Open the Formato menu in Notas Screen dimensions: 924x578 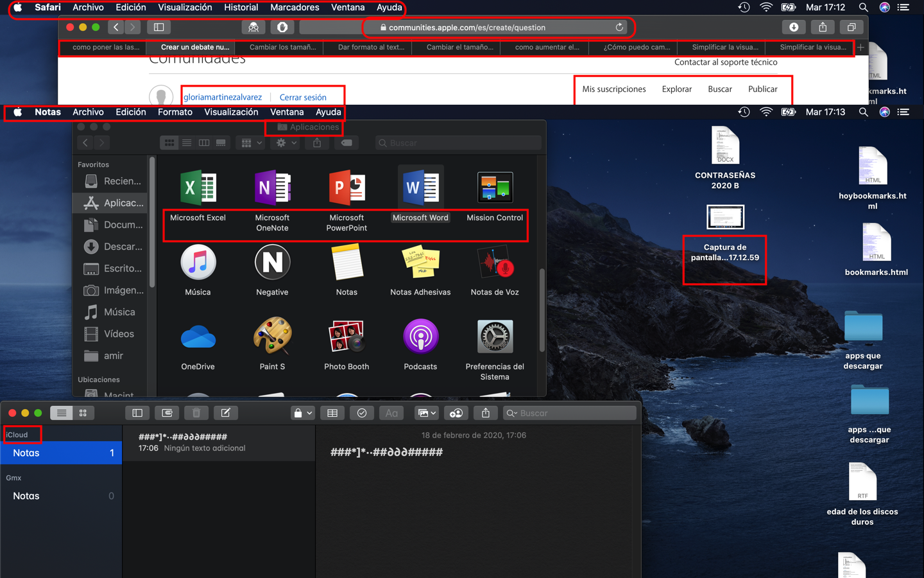click(175, 112)
